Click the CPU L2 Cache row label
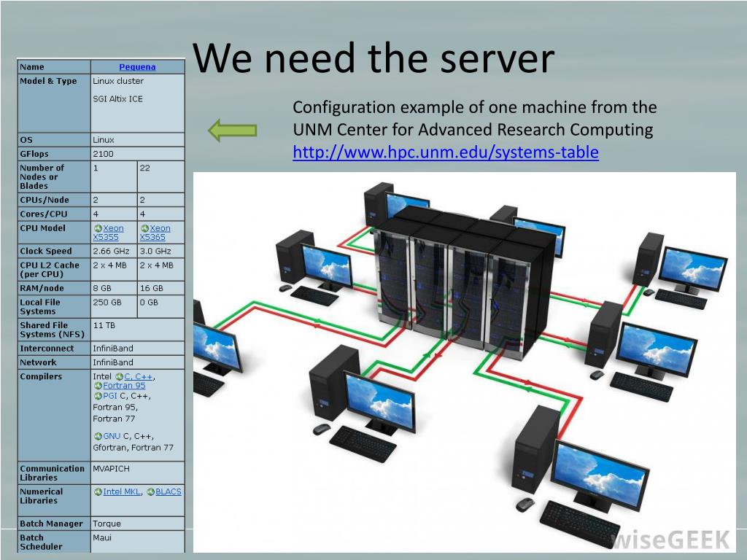The height and width of the screenshot is (560, 747). click(x=50, y=270)
